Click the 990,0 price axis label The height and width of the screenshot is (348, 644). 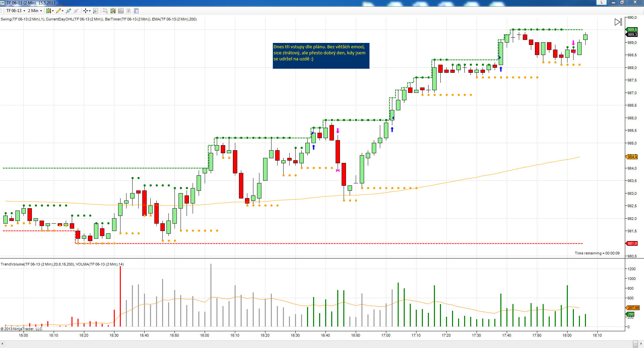[x=632, y=17]
